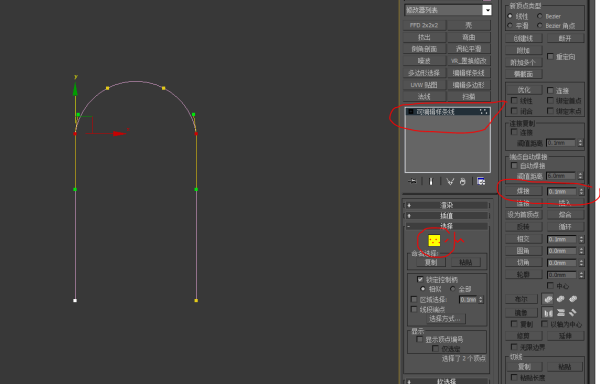Expand the 软选择 rollout
This screenshot has height=384, width=600.
click(x=447, y=381)
